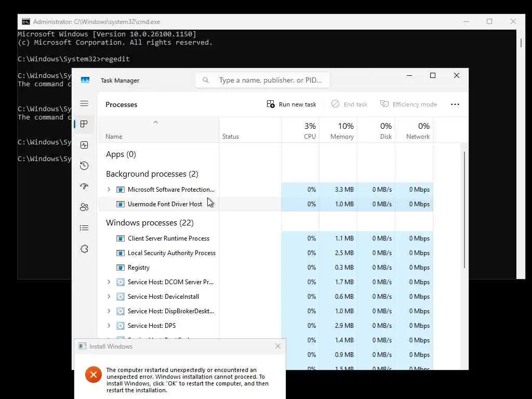Viewport: 532px width, 399px height.
Task: Click the Service Host: DPS gear icon
Action: tap(121, 326)
